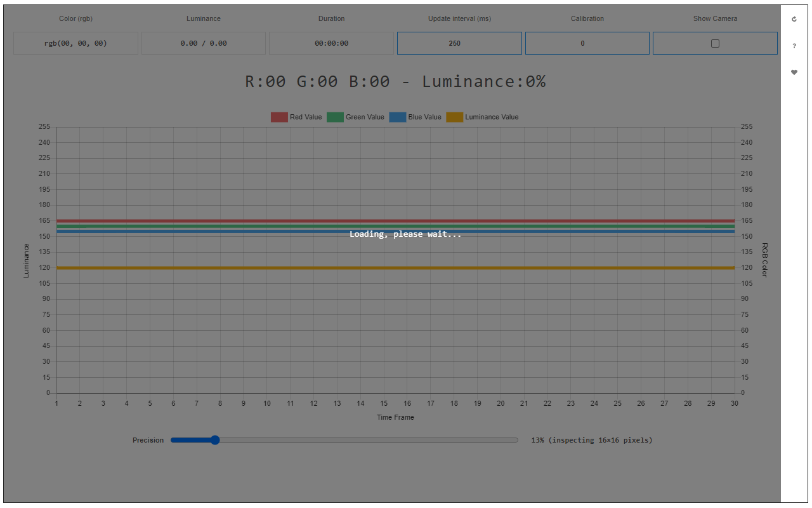The image size is (812, 508).
Task: Click the Time Frame axis label
Action: tap(395, 417)
